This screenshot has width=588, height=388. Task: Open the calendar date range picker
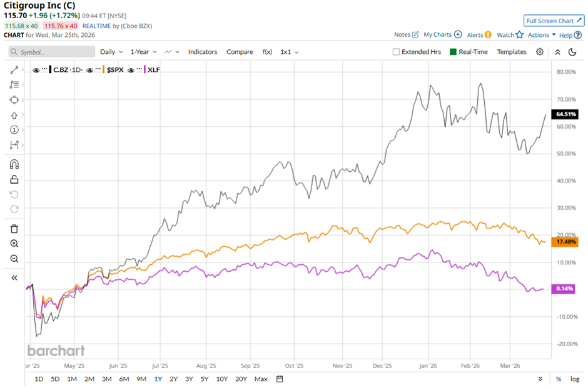click(x=280, y=379)
